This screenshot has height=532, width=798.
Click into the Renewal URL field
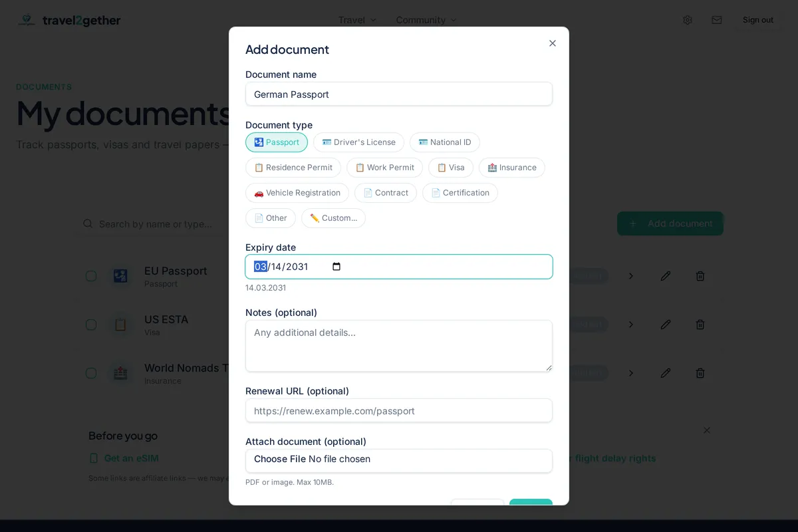[399, 410]
